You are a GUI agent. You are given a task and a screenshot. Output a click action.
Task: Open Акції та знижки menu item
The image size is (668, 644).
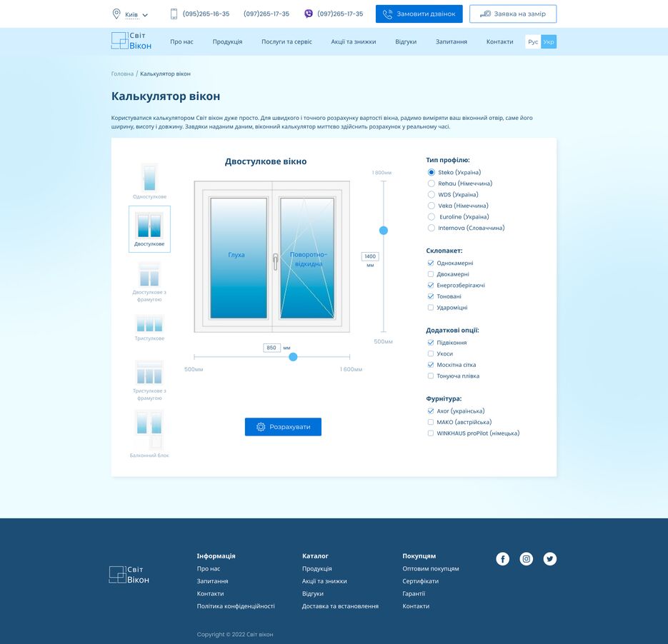point(354,41)
